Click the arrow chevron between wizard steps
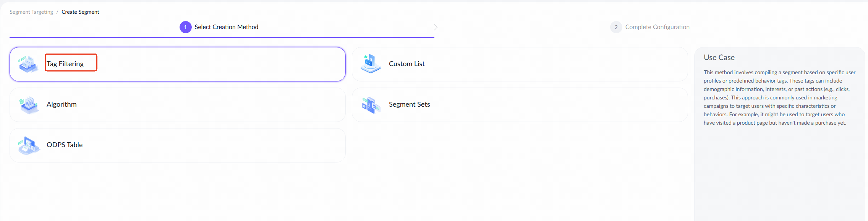This screenshot has height=221, width=868. [436, 27]
